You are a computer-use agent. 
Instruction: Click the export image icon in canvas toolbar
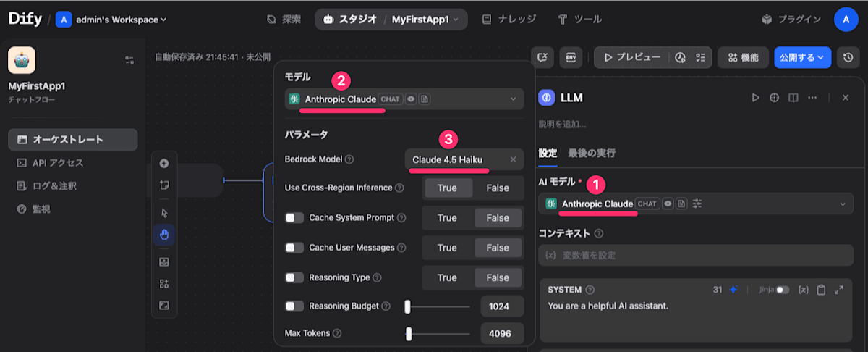pyautogui.click(x=164, y=261)
